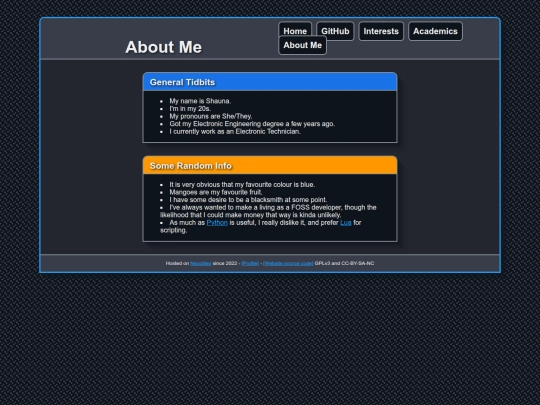The image size is (540, 405).
Task: Click the 'Electronic Technician' work line
Action: pyautogui.click(x=235, y=132)
